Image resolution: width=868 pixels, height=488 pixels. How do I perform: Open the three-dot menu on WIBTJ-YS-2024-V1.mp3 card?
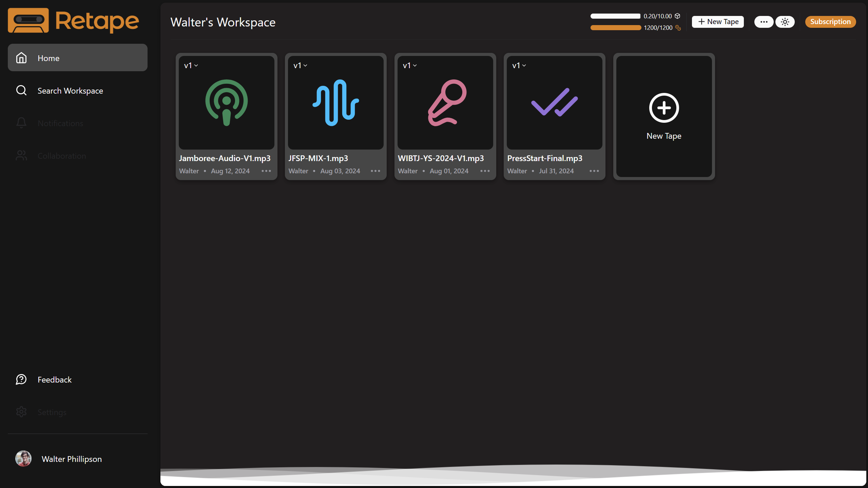point(485,171)
